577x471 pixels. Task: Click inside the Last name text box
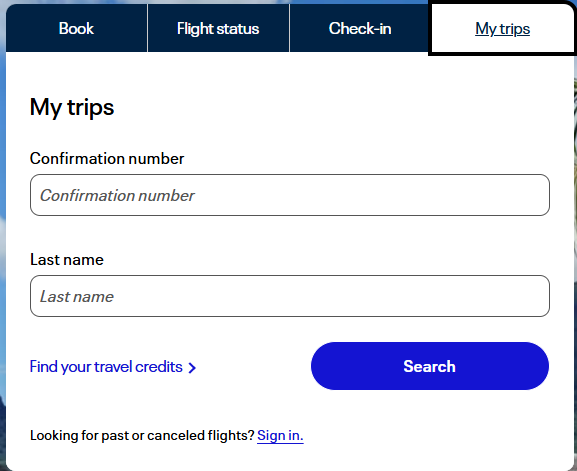click(x=290, y=296)
